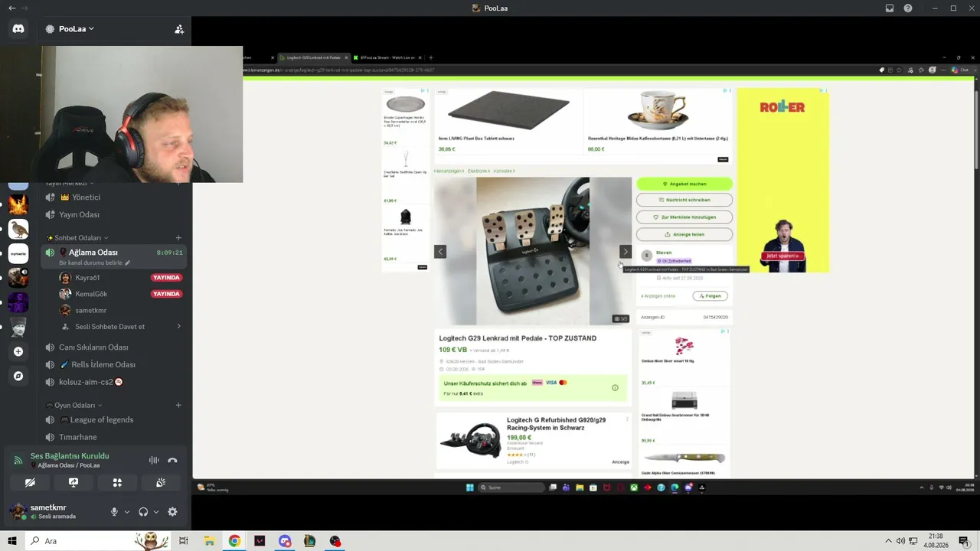The image size is (980, 551).
Task: Open the phoenix flame server icon
Action: tap(18, 204)
